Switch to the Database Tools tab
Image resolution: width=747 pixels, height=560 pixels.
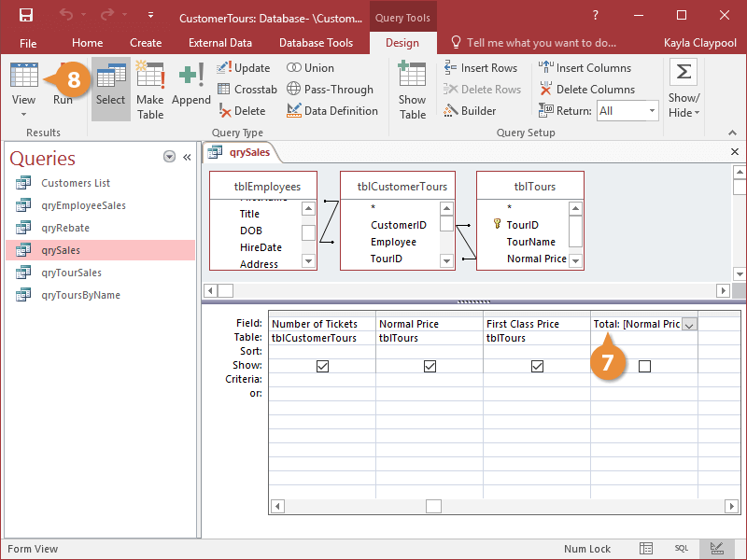coord(316,42)
